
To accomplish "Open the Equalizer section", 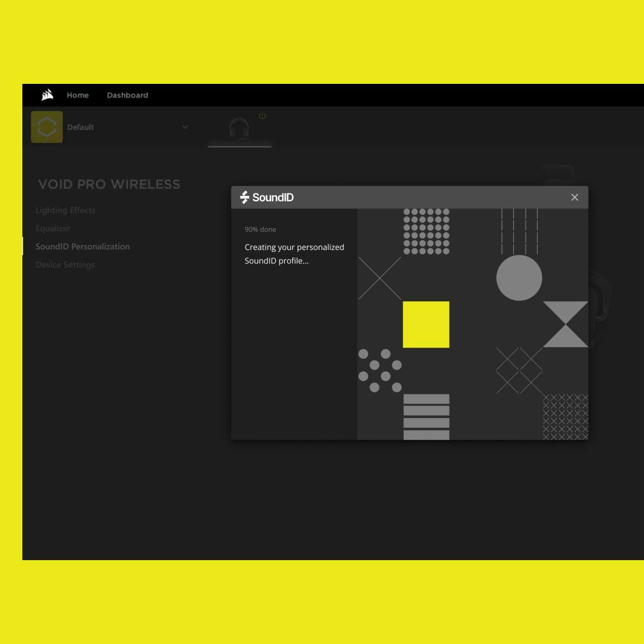I will pos(53,228).
